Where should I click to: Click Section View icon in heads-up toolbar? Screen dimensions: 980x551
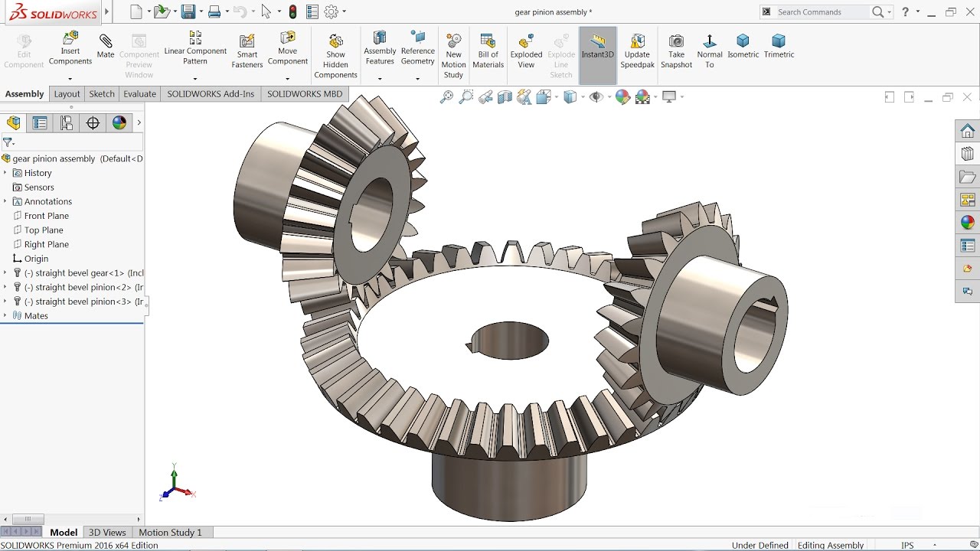point(505,97)
